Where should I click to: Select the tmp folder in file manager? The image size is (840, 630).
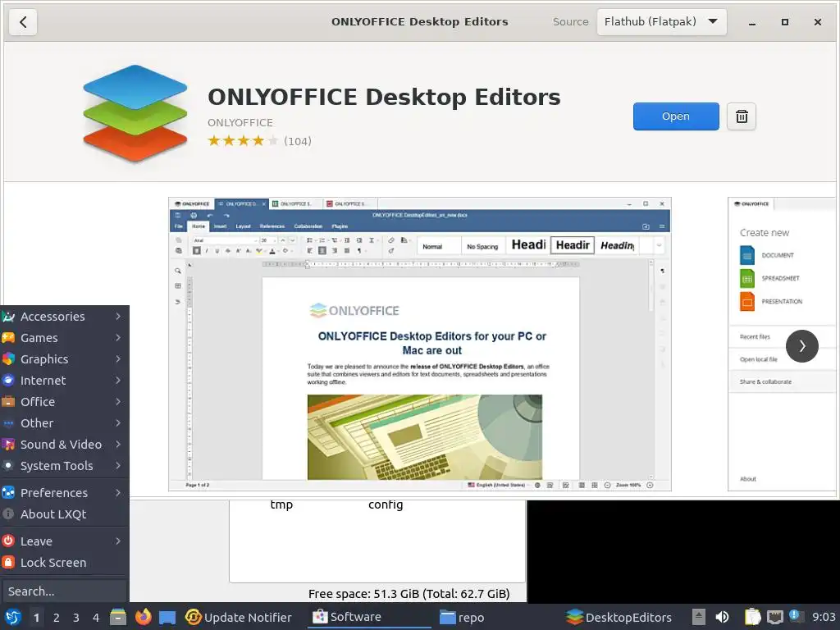coord(282,504)
